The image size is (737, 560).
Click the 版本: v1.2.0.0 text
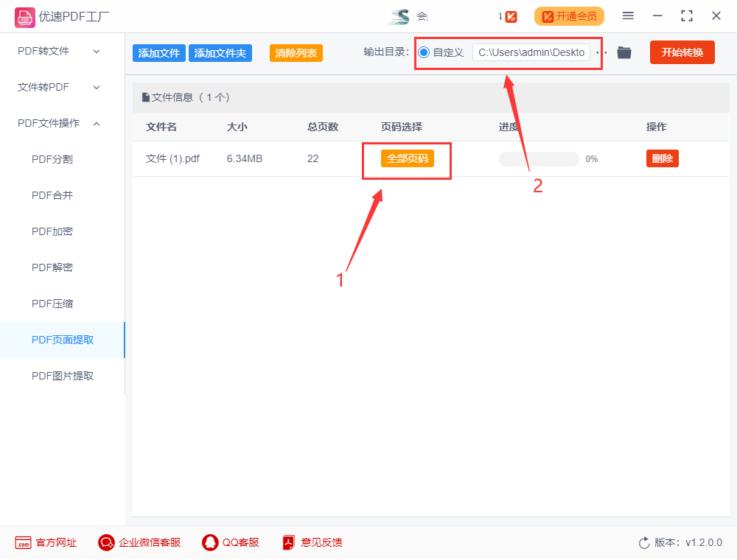point(688,542)
